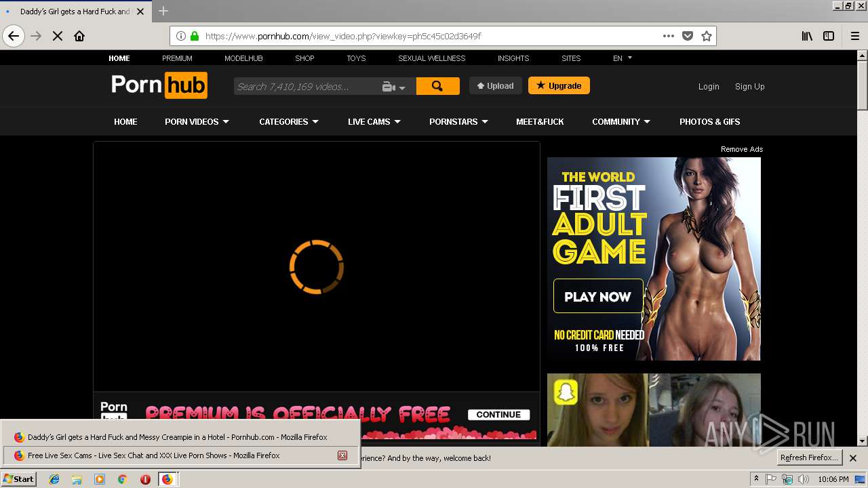Close the Live Sex Cams window preview

[342, 455]
